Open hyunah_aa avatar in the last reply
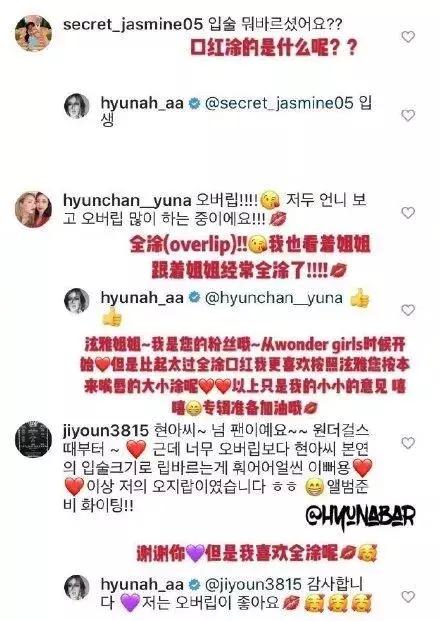This screenshot has width=440, height=621. [x=76, y=588]
